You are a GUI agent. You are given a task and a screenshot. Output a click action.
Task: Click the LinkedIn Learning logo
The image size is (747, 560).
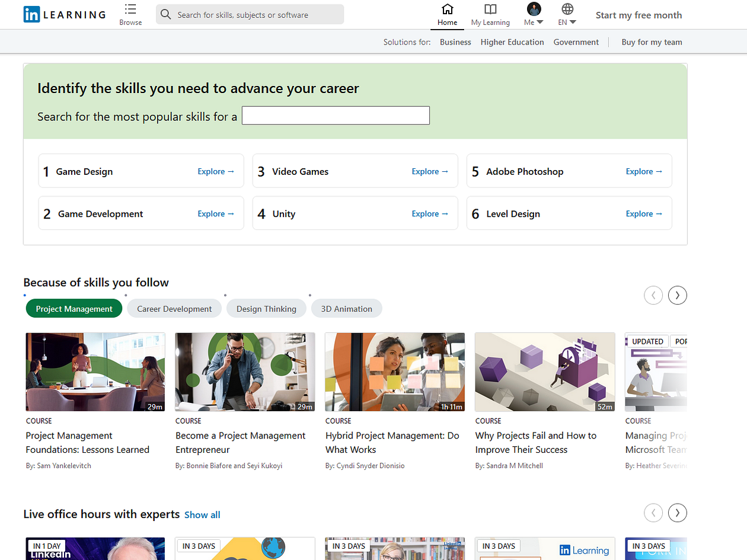click(x=65, y=15)
